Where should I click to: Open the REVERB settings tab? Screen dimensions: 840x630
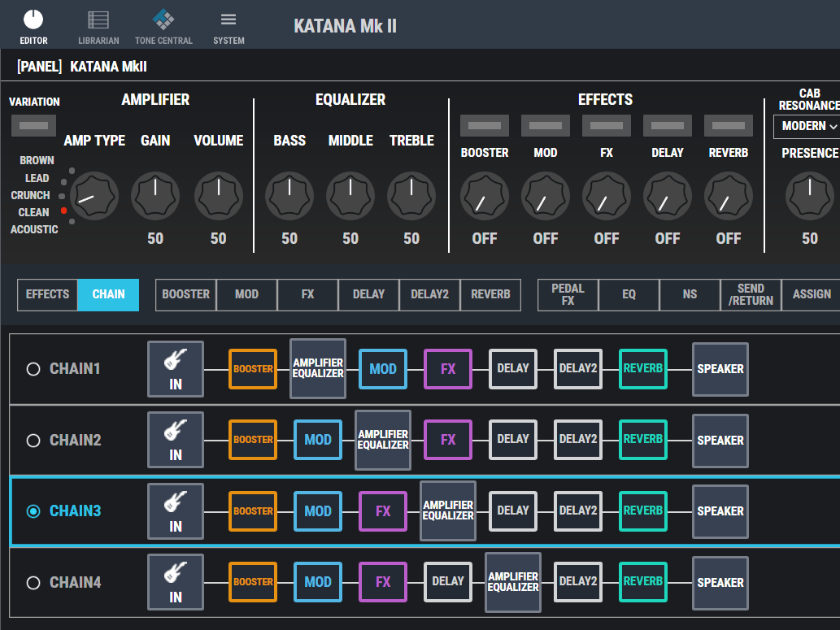click(490, 294)
